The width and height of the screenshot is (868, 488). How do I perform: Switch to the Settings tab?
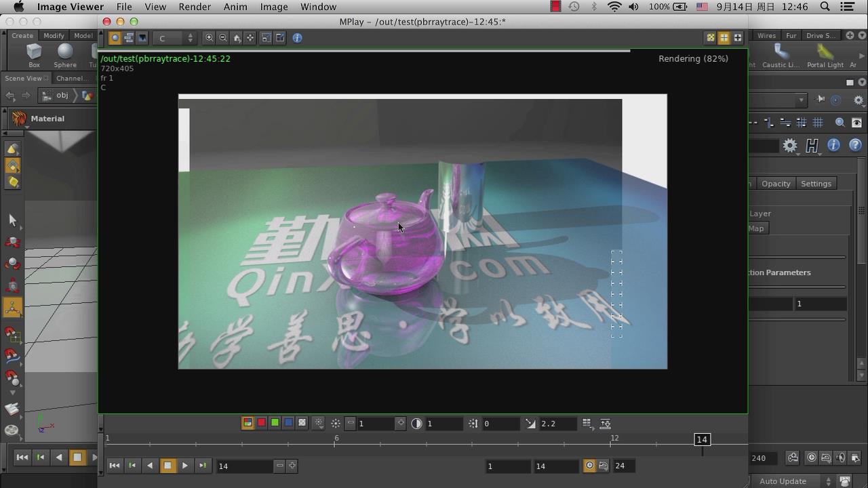pos(816,184)
